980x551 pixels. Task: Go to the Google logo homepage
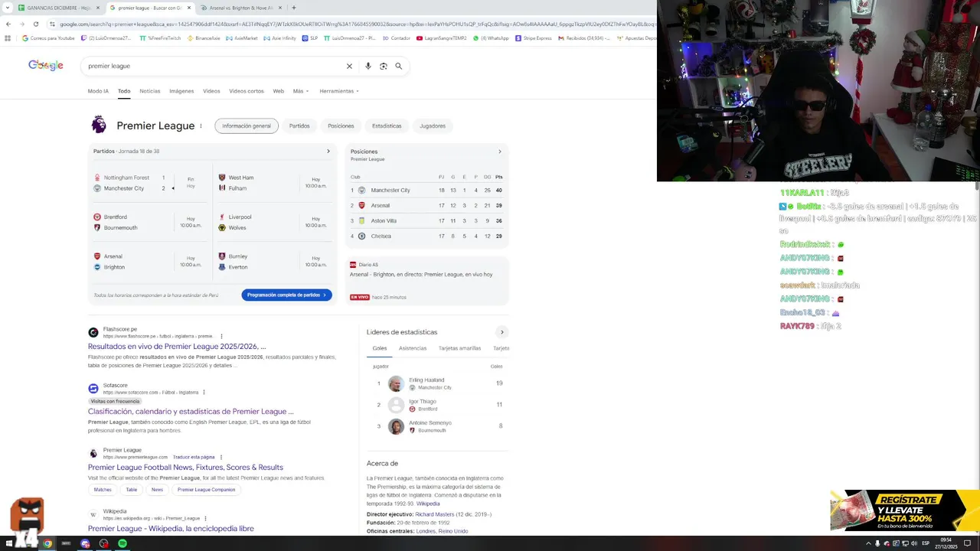point(46,65)
